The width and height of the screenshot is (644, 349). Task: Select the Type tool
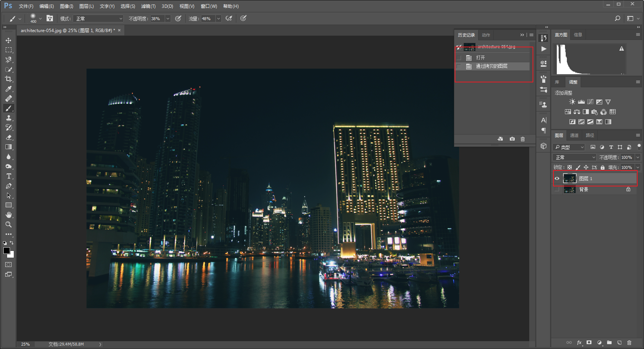[x=8, y=176]
